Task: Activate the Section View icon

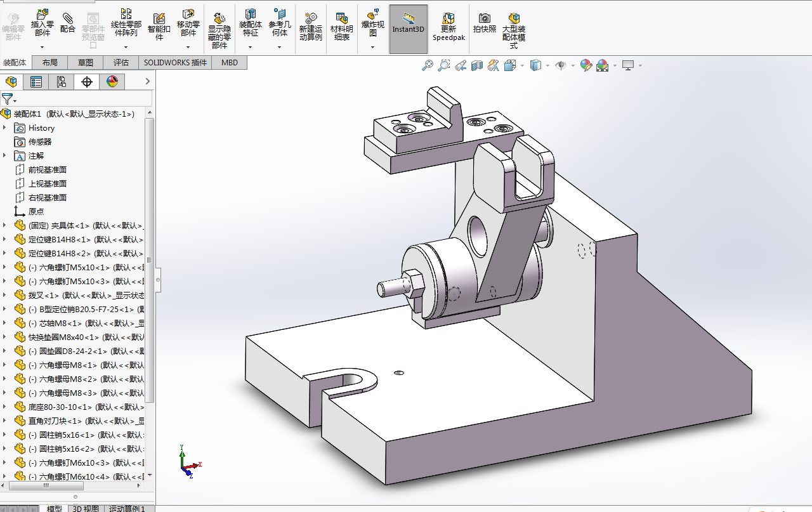Action: [477, 65]
